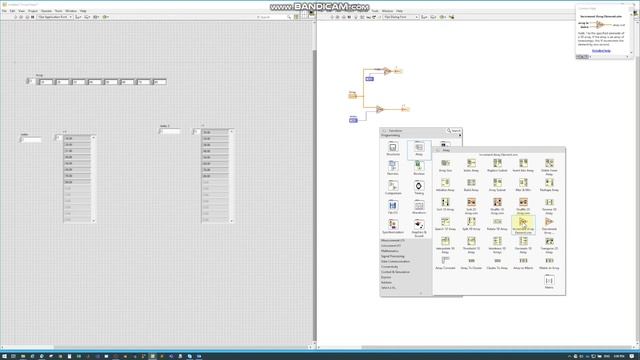Viewport: 640px width, 360px height.
Task: Open Distribute Objects dropdown on front panel
Action: pyautogui.click(x=87, y=17)
